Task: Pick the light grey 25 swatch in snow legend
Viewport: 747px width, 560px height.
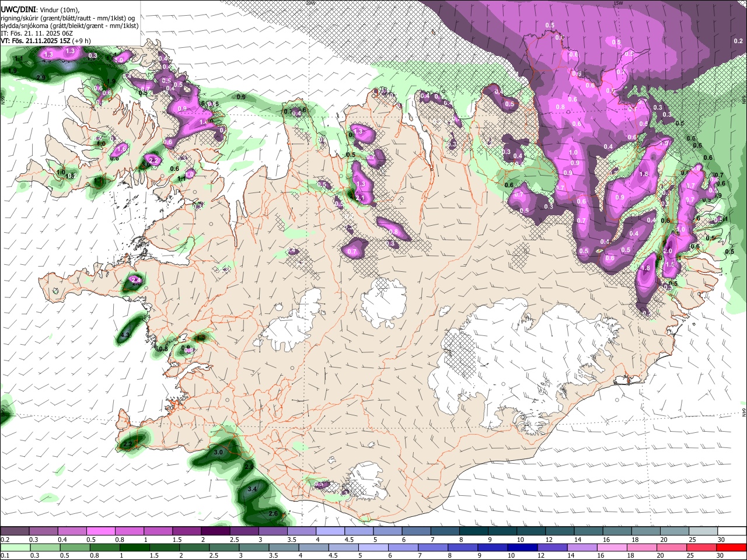Action: click(x=704, y=531)
